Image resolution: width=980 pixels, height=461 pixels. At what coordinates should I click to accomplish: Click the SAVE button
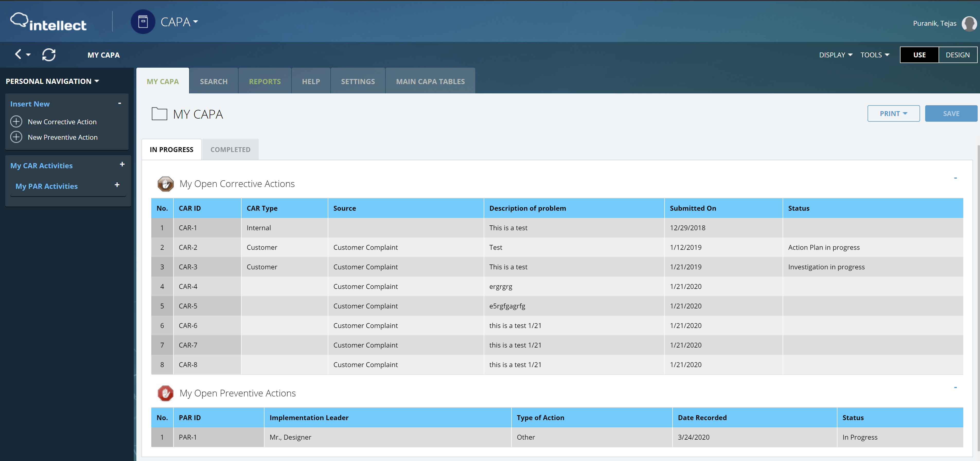point(950,113)
